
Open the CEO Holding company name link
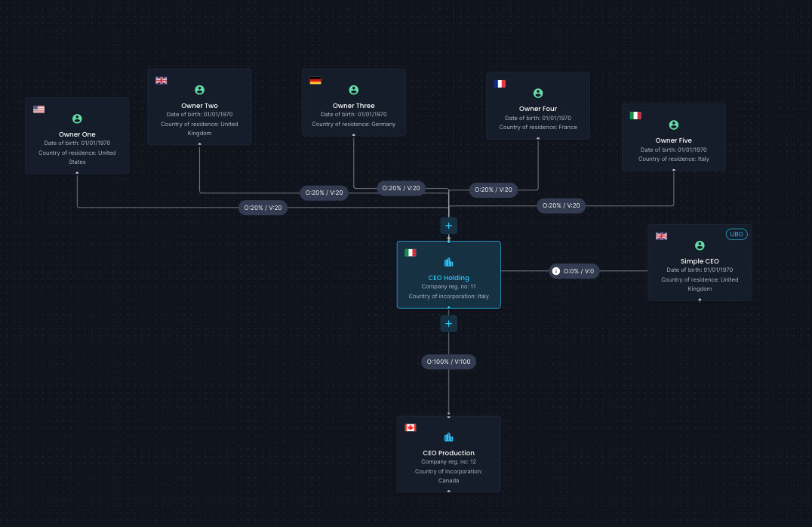click(448, 278)
